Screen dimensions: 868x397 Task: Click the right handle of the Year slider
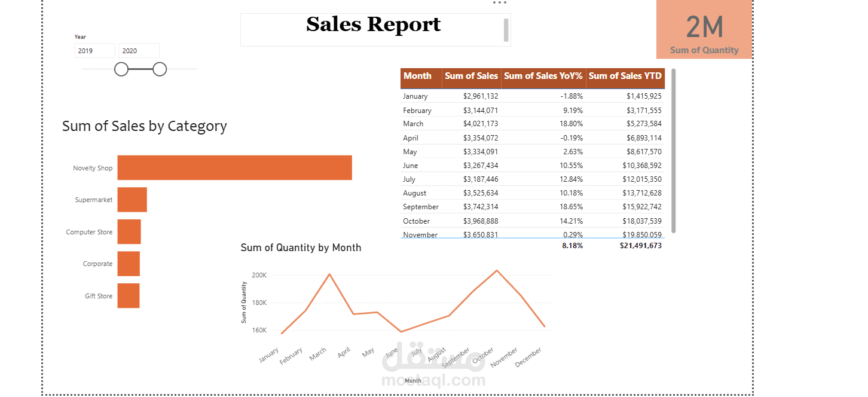click(x=160, y=69)
